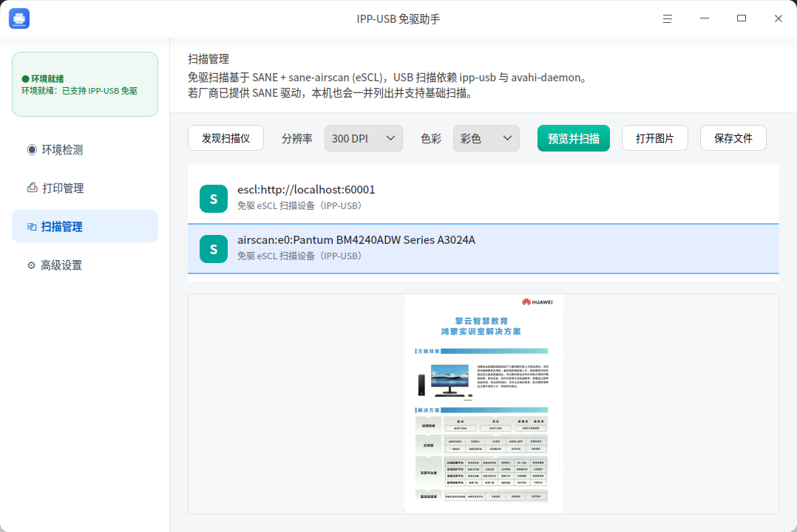Click the IPP-USB printer app icon
This screenshot has height=532, width=797.
click(x=19, y=18)
